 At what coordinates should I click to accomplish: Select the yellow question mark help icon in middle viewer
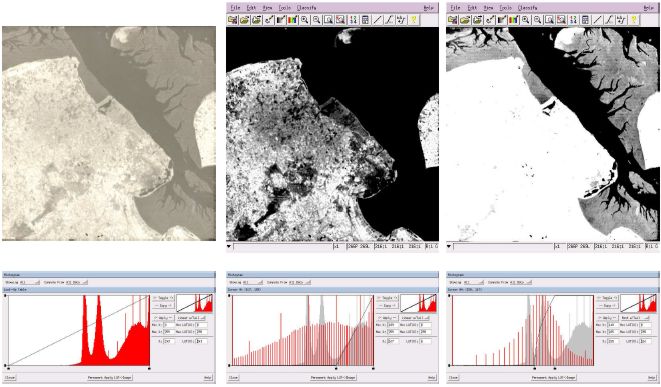coord(414,20)
